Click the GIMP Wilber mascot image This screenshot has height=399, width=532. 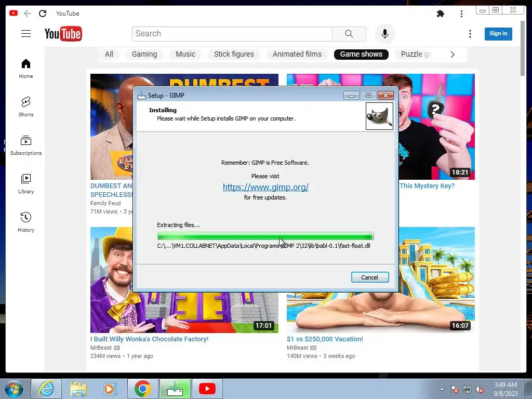(x=379, y=116)
